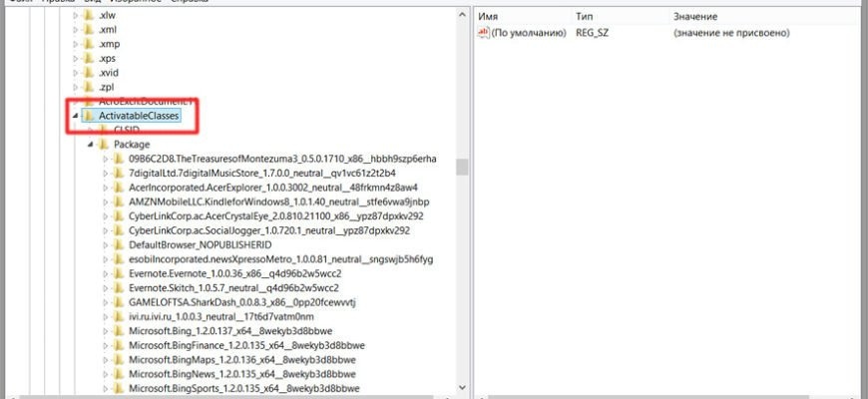Image resolution: width=868 pixels, height=399 pixels.
Task: Click the Microsoft.Bing_1.2.0.137 folder icon
Action: [119, 331]
